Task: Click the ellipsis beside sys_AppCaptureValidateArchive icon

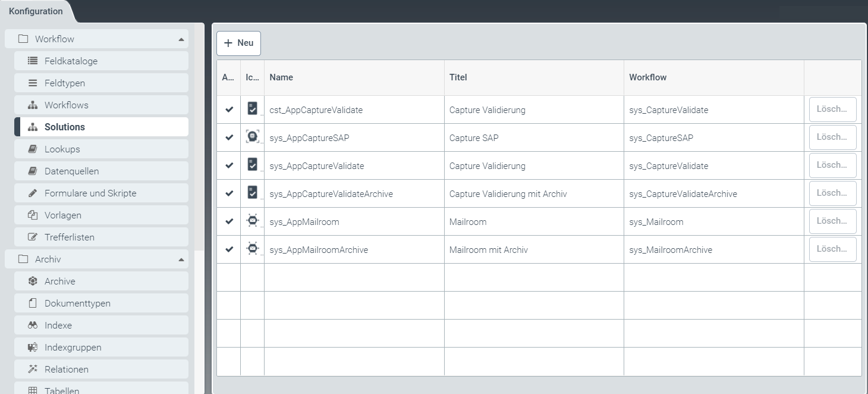Action: click(262, 198)
